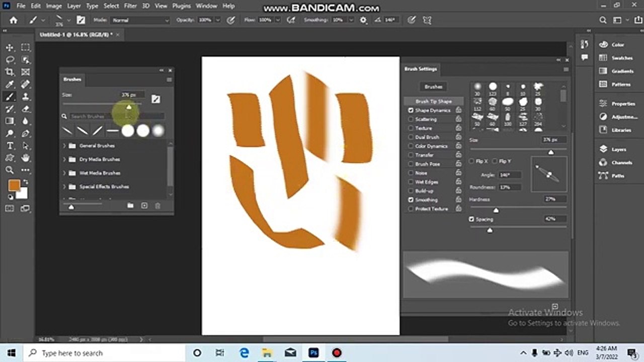Create new brush plus icon
Image resolution: width=644 pixels, height=362 pixels.
click(x=144, y=206)
